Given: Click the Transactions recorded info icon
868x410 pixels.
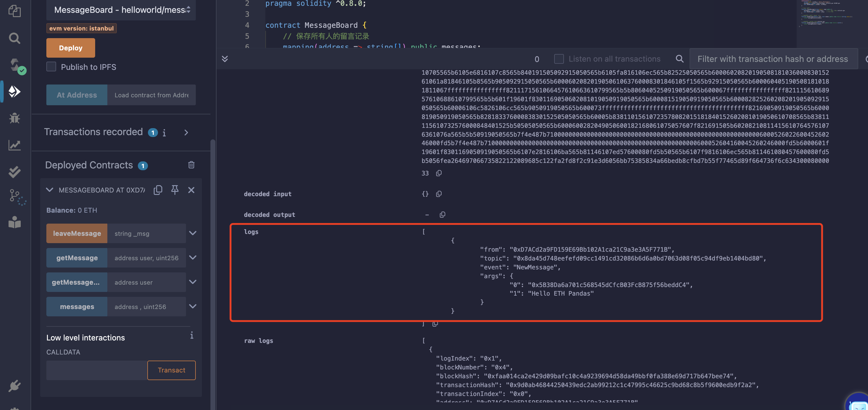Looking at the screenshot, I should (x=164, y=132).
